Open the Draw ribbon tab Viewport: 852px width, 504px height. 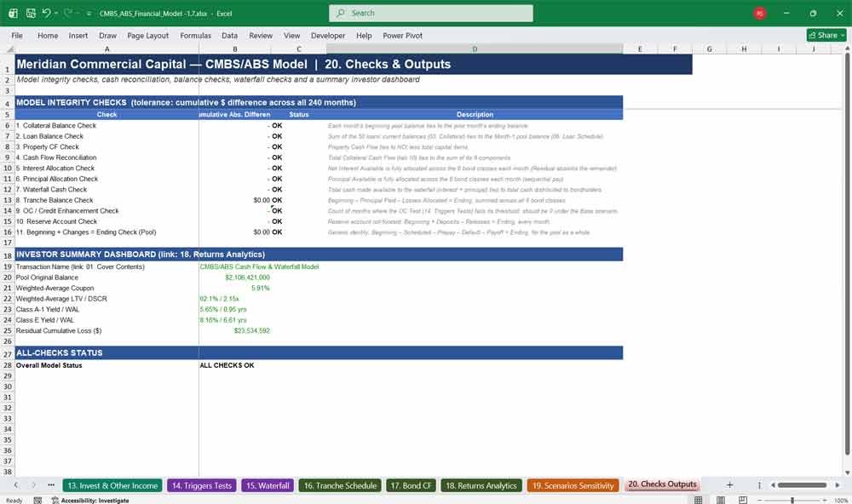point(107,35)
